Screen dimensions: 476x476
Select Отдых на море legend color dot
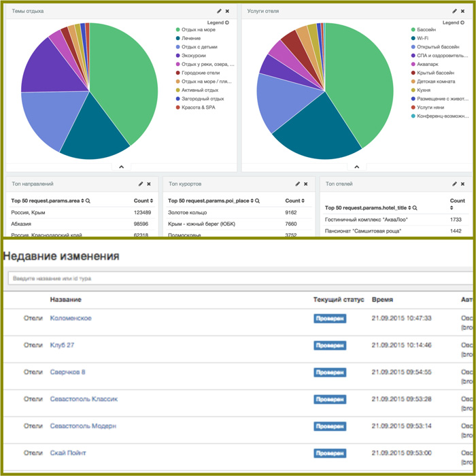tap(178, 30)
